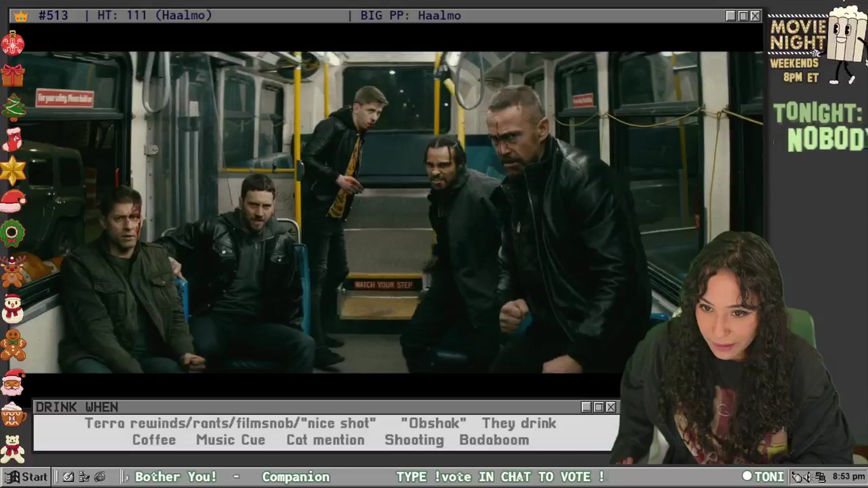Click the reindeer icon
Viewport: 868px width, 488px height.
click(12, 271)
